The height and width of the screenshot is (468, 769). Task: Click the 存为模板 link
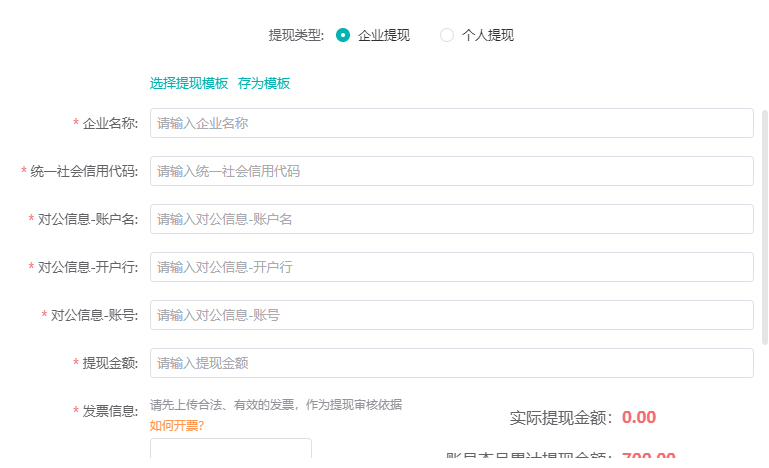(x=264, y=83)
